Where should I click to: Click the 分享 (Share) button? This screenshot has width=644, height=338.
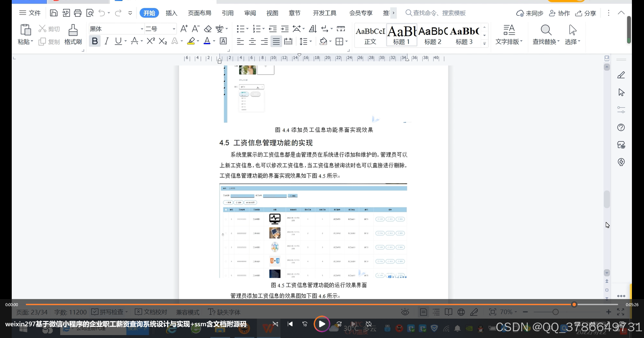coord(586,13)
